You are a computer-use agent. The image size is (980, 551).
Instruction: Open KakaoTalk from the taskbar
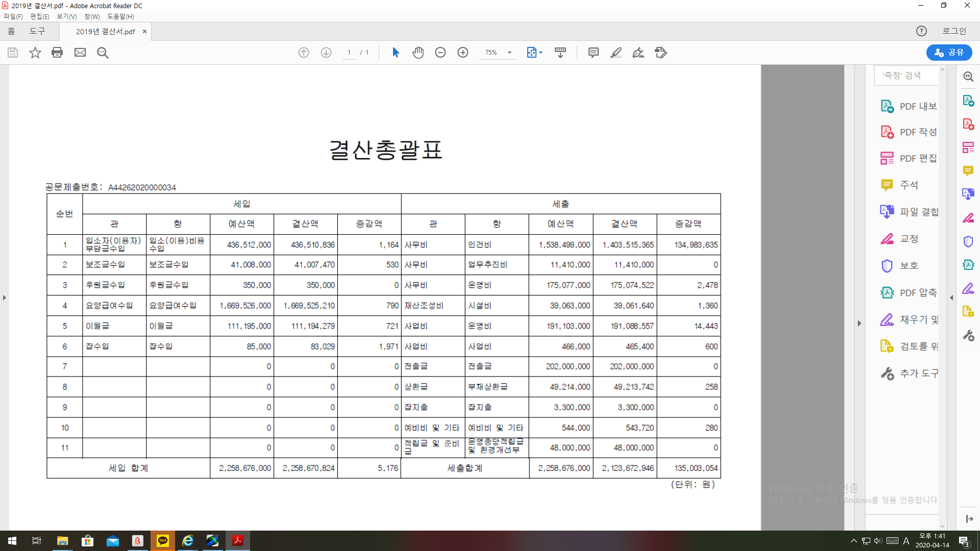tap(163, 541)
